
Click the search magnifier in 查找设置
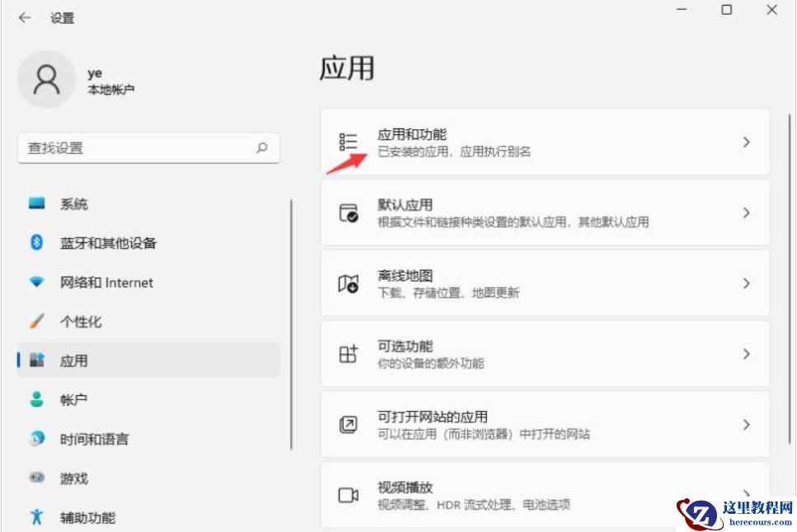261,148
